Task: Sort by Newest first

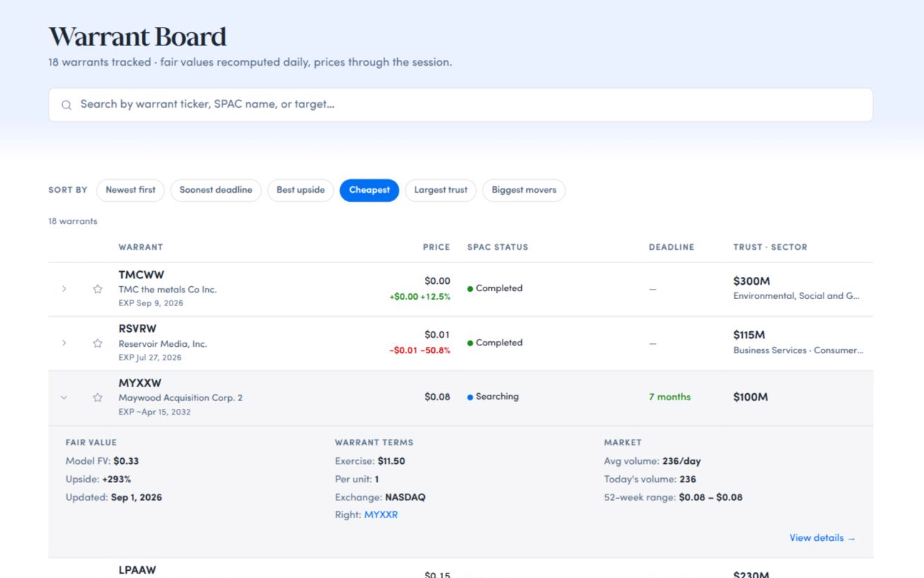Action: [x=130, y=190]
